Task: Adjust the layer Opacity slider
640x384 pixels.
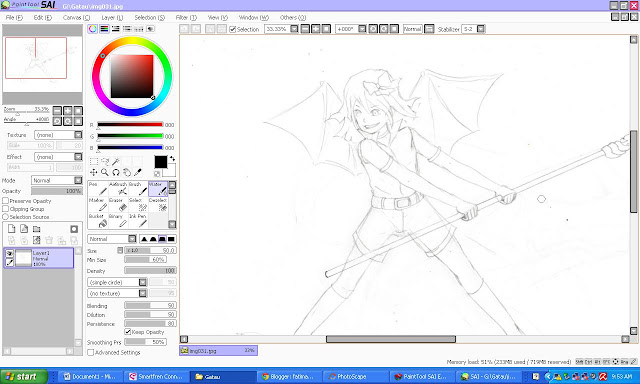Action: click(57, 191)
